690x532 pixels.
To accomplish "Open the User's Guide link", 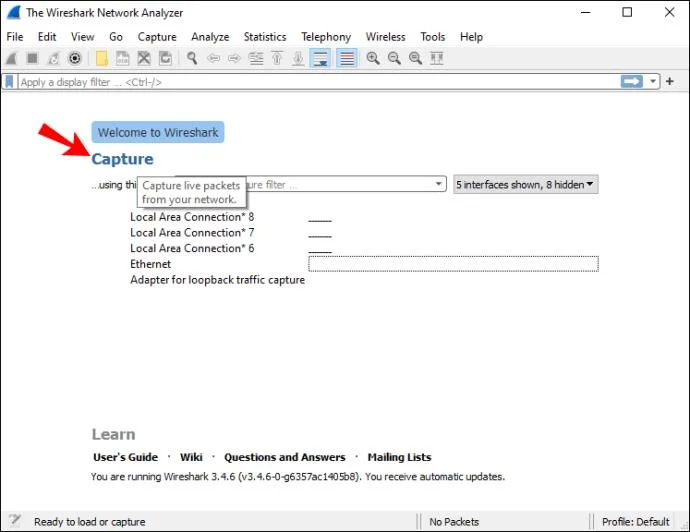I will coord(125,457).
